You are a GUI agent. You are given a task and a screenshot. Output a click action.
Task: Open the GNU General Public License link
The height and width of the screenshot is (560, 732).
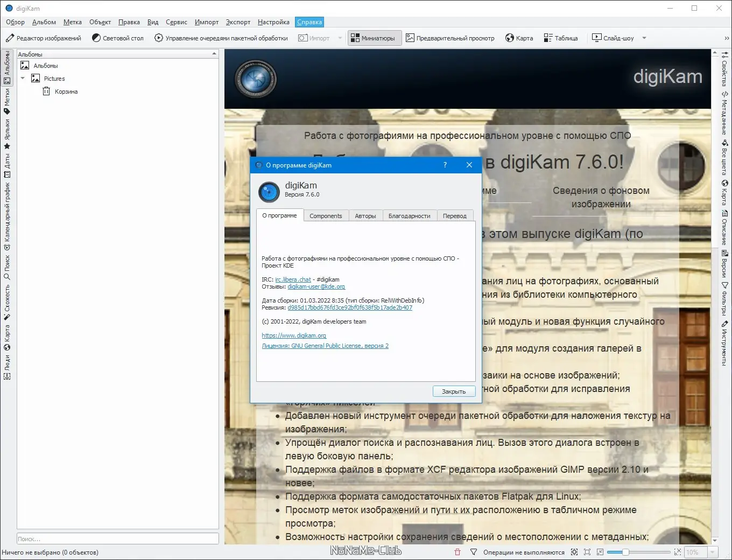[325, 346]
